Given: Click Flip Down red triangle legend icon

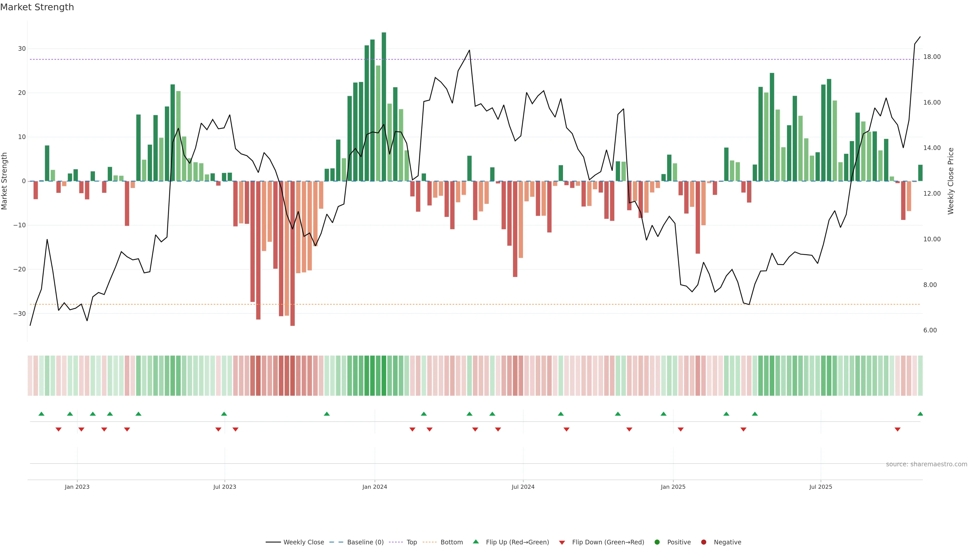Looking at the screenshot, I should point(562,542).
